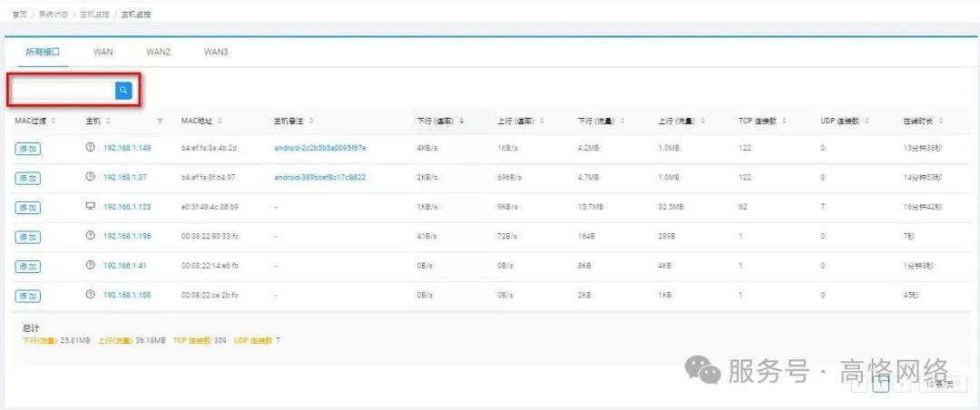Open host link 192.168.1.37
The height and width of the screenshot is (410, 980).
pos(125,178)
